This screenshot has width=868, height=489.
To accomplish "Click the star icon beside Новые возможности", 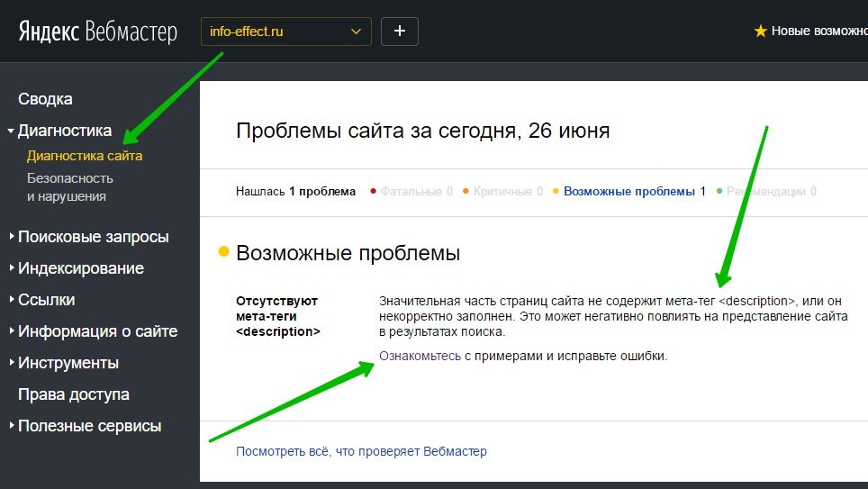I will tap(761, 31).
